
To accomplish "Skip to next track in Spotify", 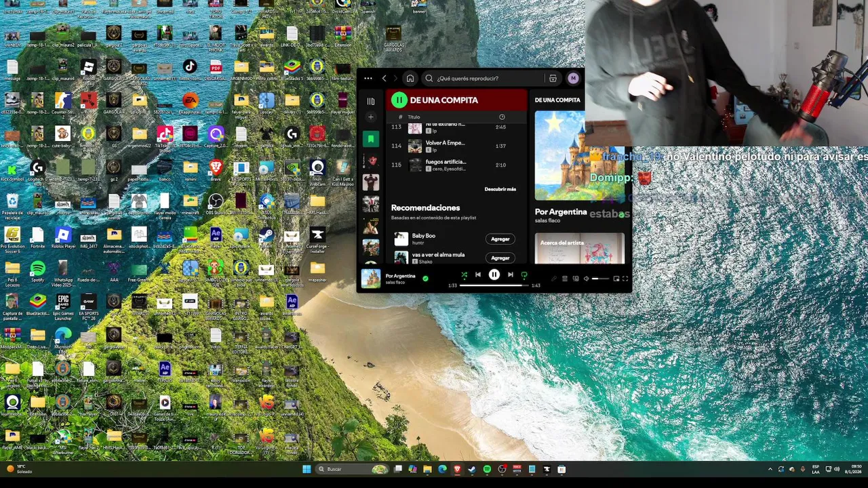I will [510, 274].
